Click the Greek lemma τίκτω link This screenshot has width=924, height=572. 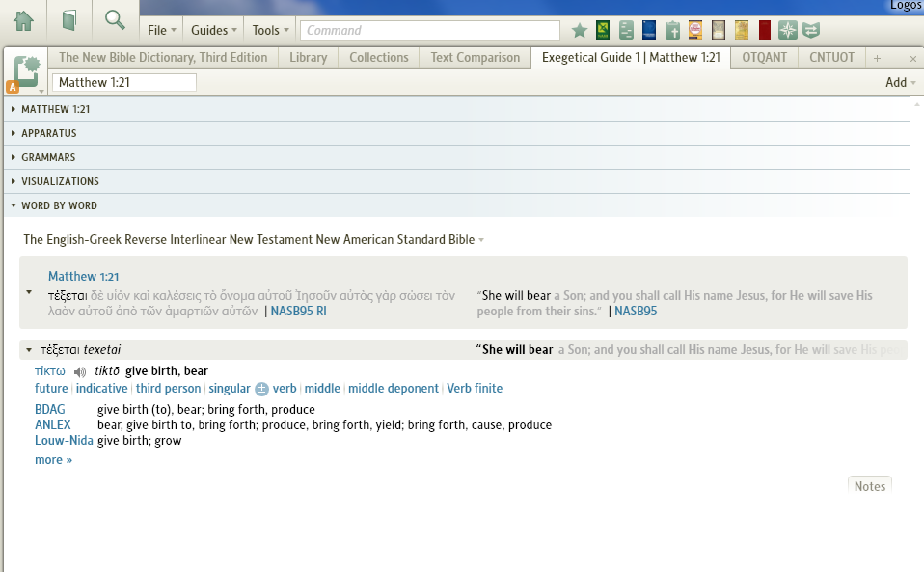point(50,371)
